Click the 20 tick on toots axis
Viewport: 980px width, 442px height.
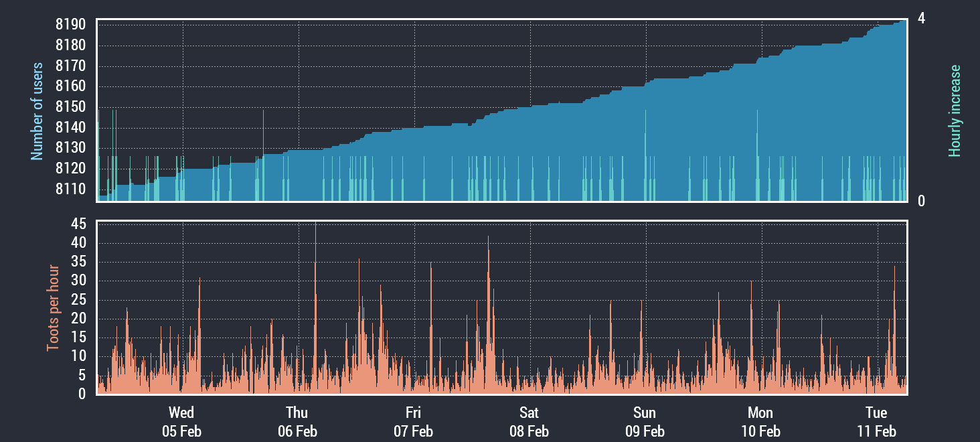[x=78, y=319]
